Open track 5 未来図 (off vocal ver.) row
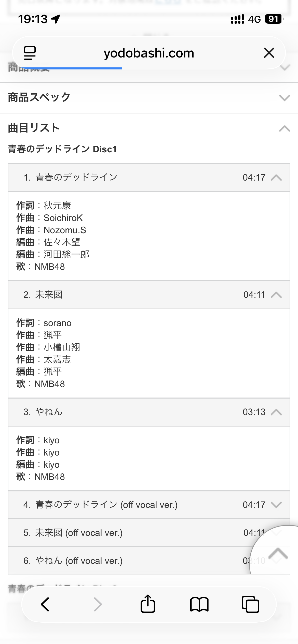 tap(127, 533)
